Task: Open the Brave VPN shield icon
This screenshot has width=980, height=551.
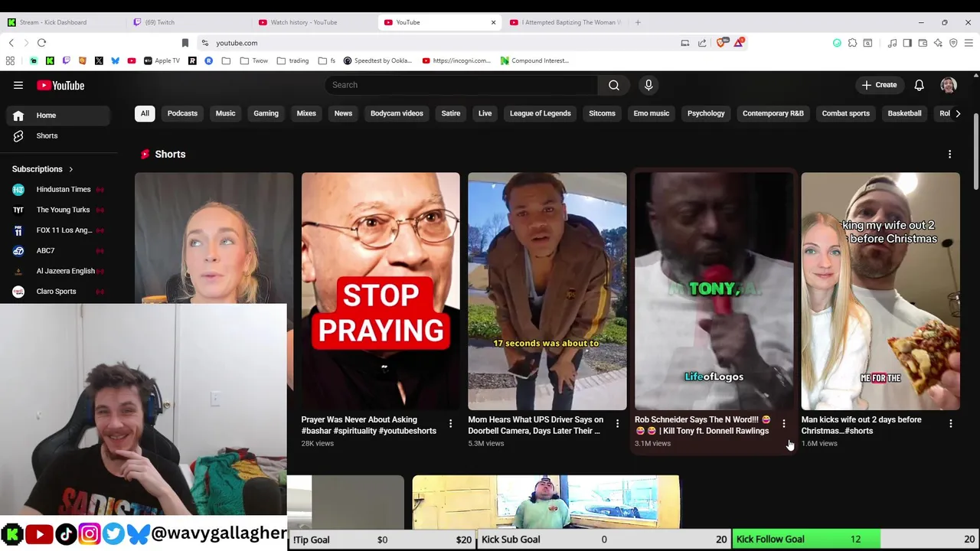Action: click(953, 43)
